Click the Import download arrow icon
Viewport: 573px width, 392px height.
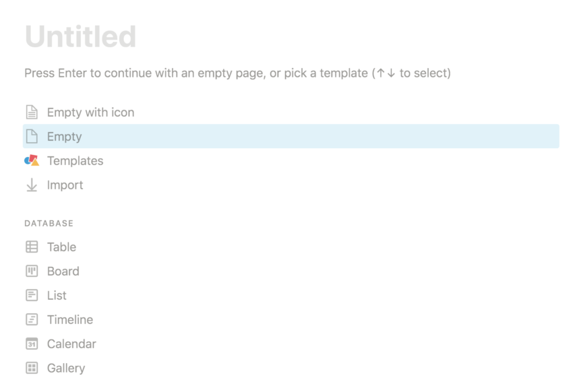[x=31, y=185]
